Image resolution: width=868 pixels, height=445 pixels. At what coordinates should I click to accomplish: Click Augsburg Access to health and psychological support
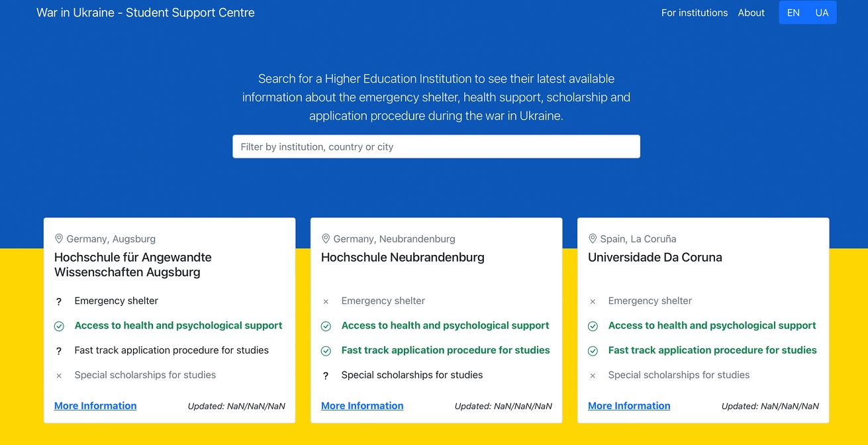178,326
